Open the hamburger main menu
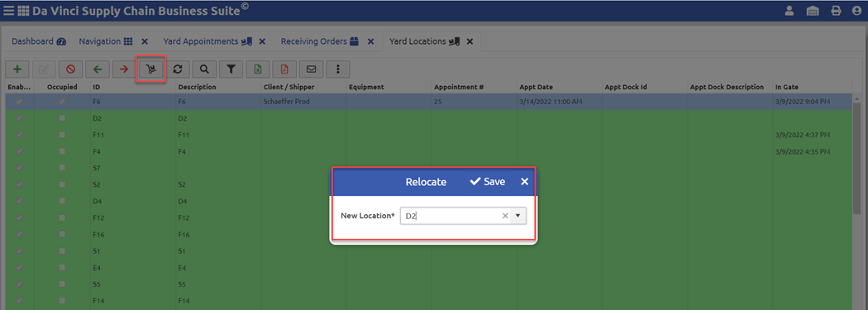This screenshot has width=868, height=310. click(9, 11)
